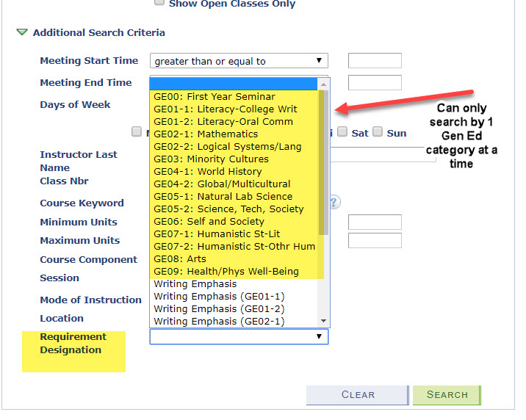Open the Meeting Start Time comparison dropdown
Image resolution: width=526 pixels, height=420 pixels.
click(239, 61)
